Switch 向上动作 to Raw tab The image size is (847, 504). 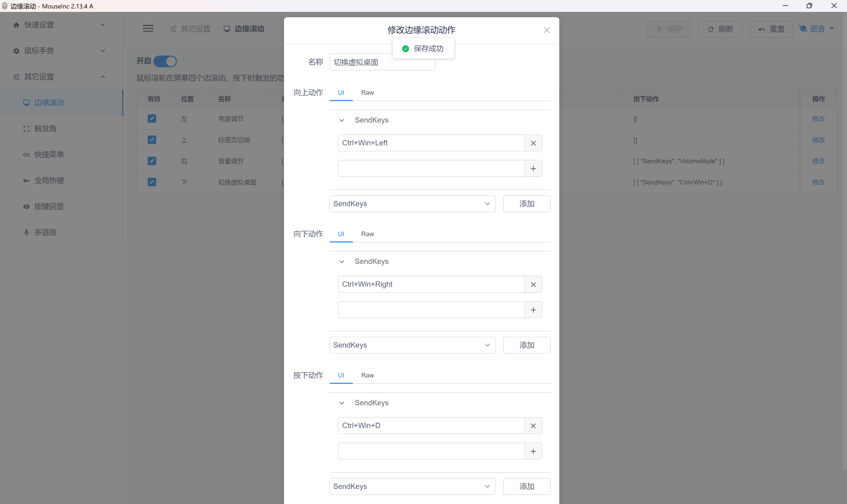click(x=367, y=93)
